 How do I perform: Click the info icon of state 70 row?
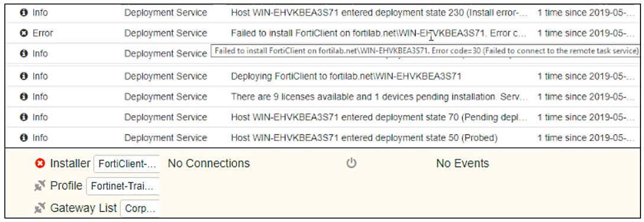(24, 118)
